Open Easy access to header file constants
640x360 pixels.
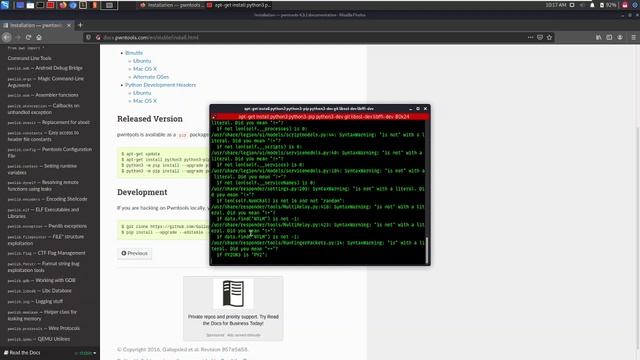point(43,136)
